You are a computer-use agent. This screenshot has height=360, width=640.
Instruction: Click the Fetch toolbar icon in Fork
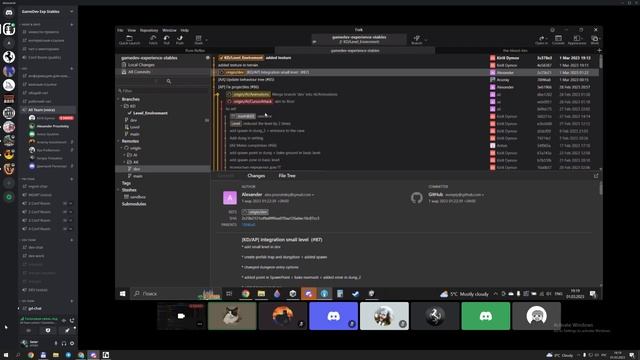coord(153,40)
